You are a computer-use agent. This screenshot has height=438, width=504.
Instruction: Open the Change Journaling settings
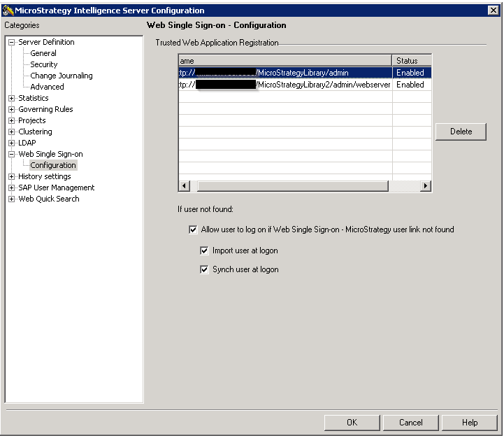[62, 76]
